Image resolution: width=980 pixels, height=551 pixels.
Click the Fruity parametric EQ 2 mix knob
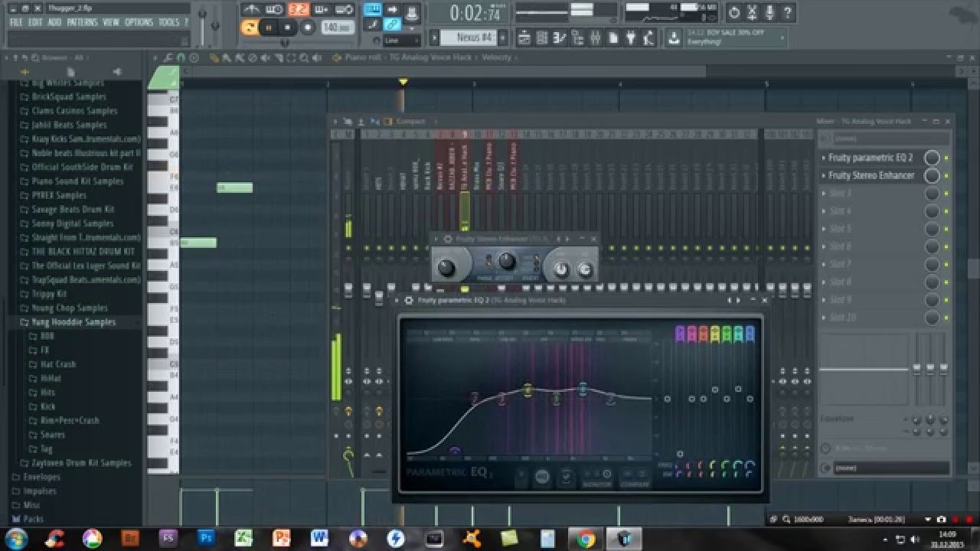(x=932, y=158)
